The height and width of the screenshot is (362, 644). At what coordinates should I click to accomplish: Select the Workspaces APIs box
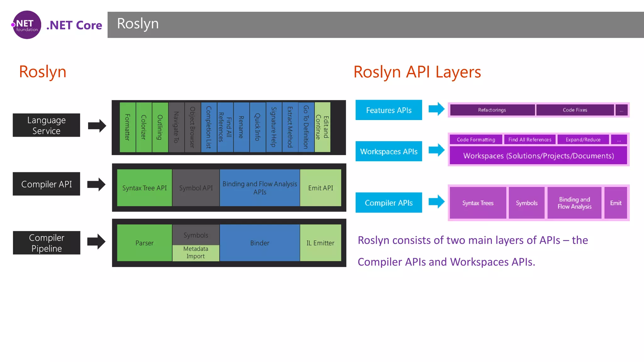(x=389, y=151)
